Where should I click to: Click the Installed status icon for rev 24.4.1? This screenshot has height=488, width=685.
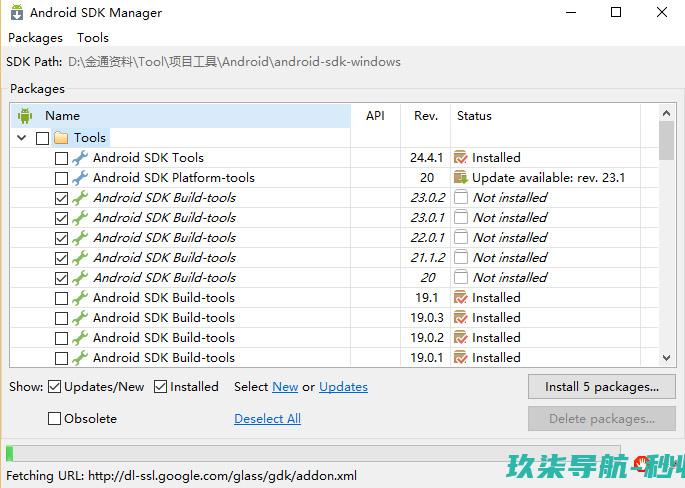pyautogui.click(x=461, y=158)
